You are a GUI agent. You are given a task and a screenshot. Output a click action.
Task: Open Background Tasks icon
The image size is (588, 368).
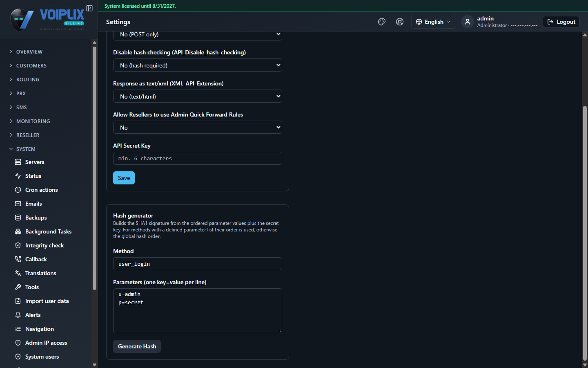coord(18,231)
